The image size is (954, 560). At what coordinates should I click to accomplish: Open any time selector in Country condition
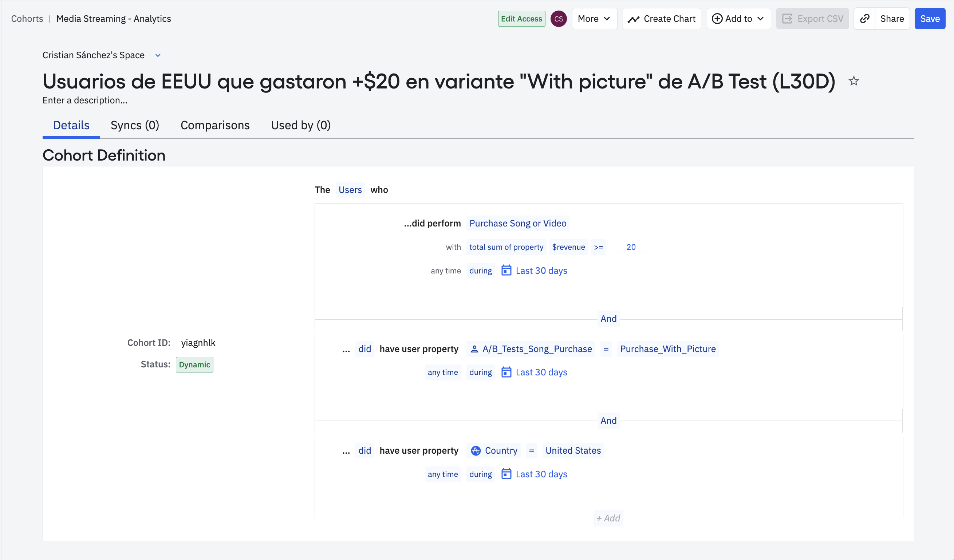(442, 474)
